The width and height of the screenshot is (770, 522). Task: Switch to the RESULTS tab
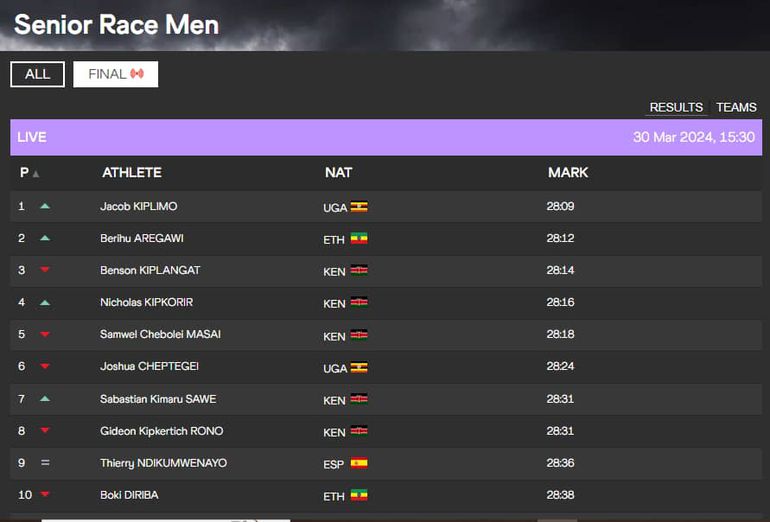pyautogui.click(x=676, y=107)
